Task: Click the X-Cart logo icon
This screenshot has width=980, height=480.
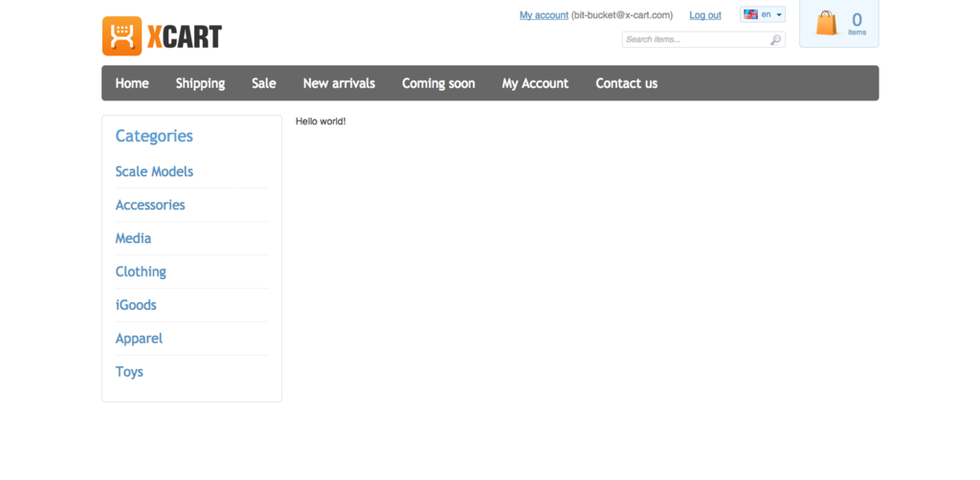Action: click(122, 36)
